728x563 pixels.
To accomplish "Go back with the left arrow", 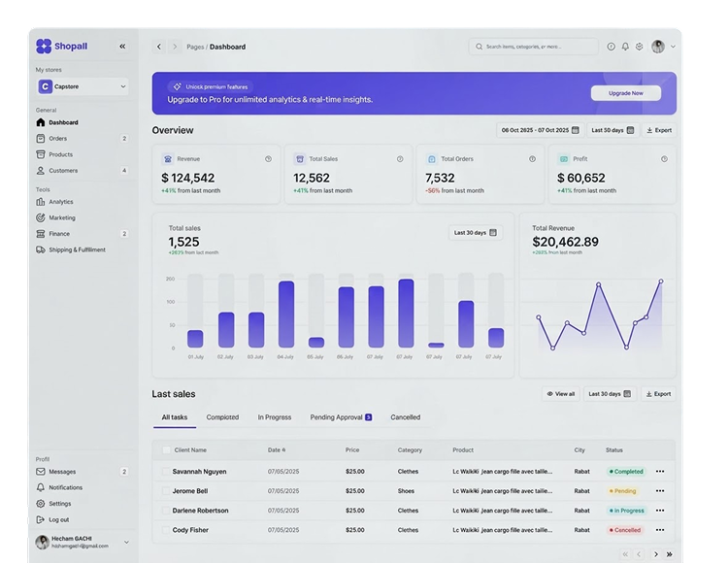I will [x=159, y=47].
